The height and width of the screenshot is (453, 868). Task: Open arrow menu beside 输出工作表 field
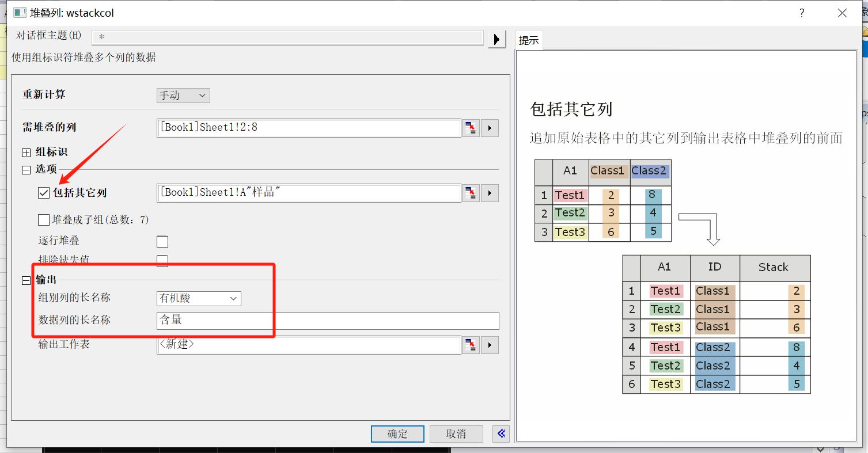490,345
